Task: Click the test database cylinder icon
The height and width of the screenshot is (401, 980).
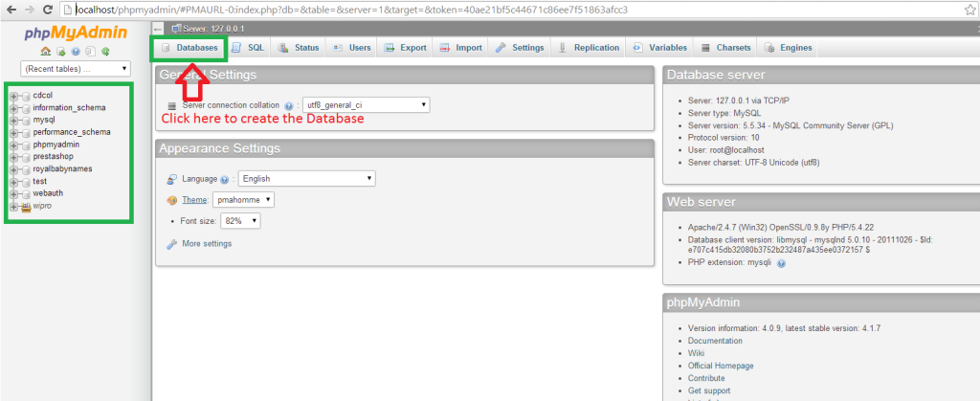Action: coord(26,181)
